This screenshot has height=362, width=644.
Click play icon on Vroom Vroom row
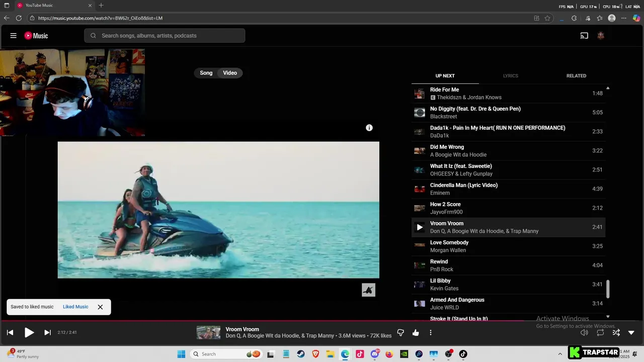(420, 227)
